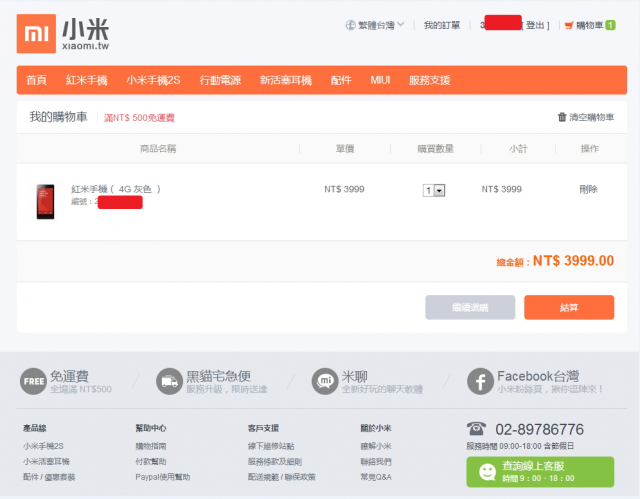This screenshot has width=640, height=499.
Task: Click the trash can icon for 清空購物車
Action: point(562,117)
